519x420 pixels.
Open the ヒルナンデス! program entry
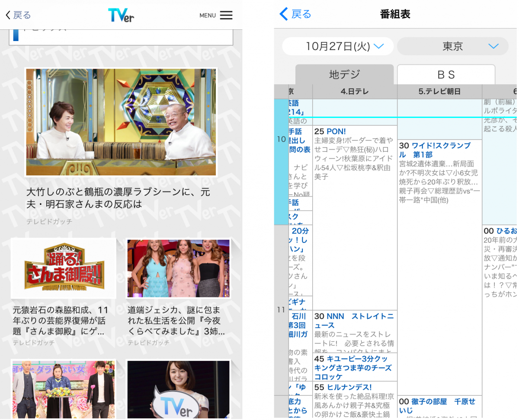[355, 400]
